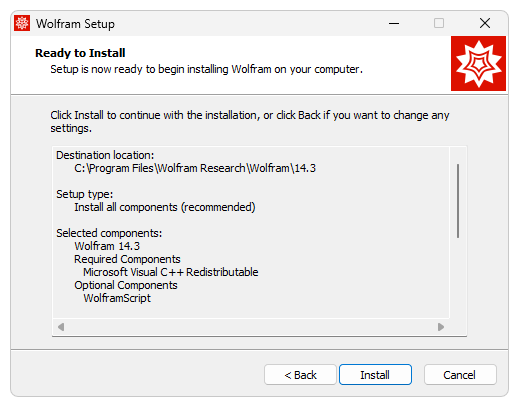The height and width of the screenshot is (411, 519).
Task: Click the right arrow of horizontal scrollbar
Action: pos(441,327)
